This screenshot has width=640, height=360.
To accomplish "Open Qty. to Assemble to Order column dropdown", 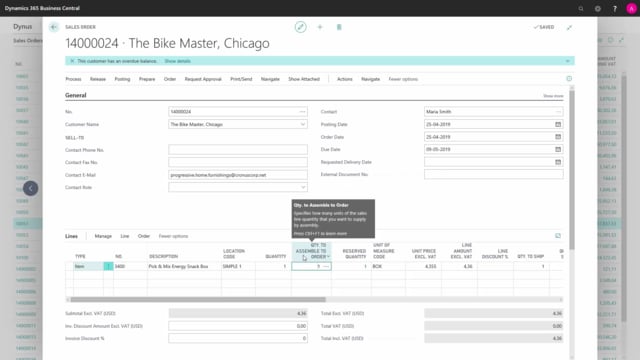I will (328, 257).
